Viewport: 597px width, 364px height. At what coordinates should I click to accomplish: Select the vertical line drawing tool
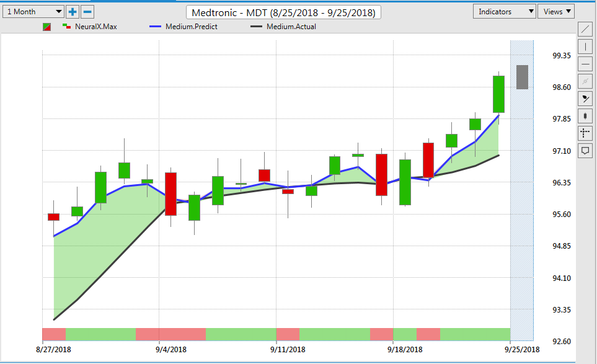(585, 47)
